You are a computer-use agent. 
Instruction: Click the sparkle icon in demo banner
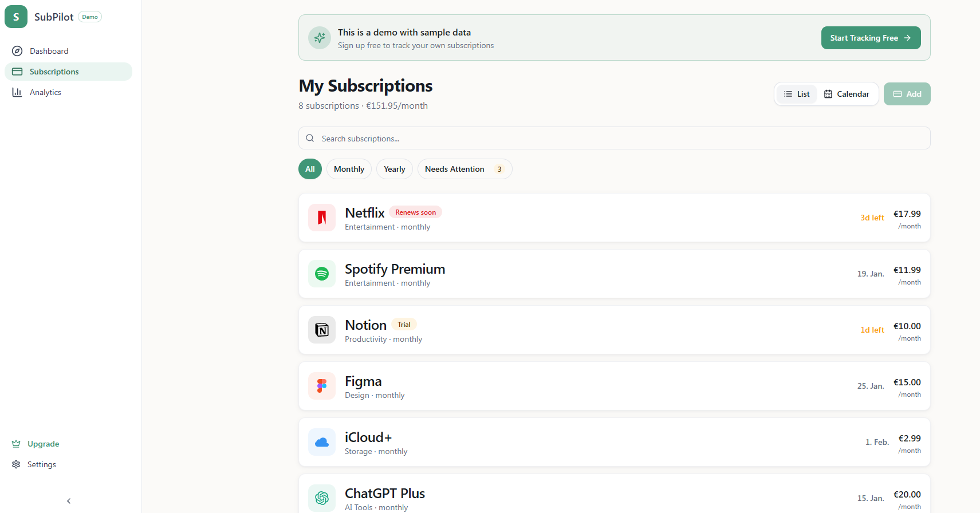320,38
